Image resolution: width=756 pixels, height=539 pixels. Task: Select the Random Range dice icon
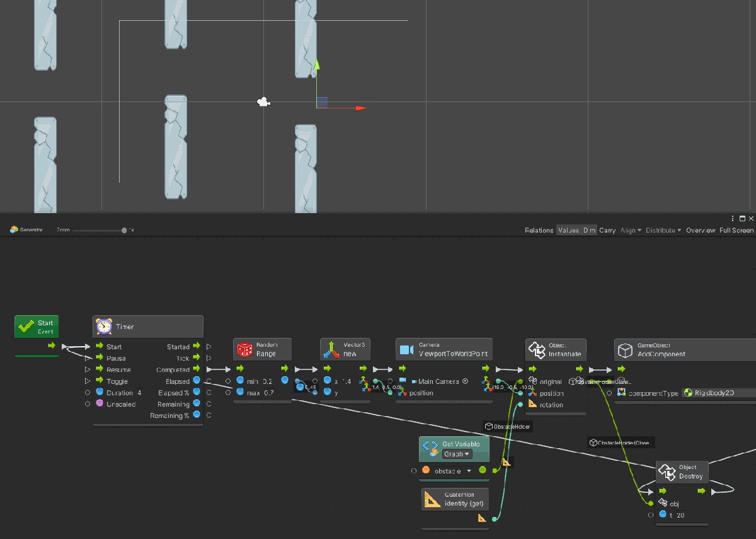tap(244, 350)
